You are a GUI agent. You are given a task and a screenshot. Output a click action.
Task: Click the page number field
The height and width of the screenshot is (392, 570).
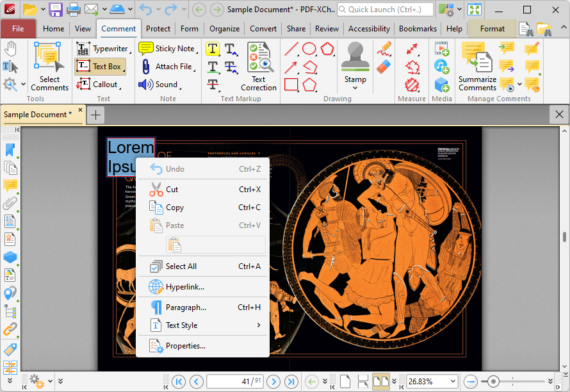[x=235, y=382]
